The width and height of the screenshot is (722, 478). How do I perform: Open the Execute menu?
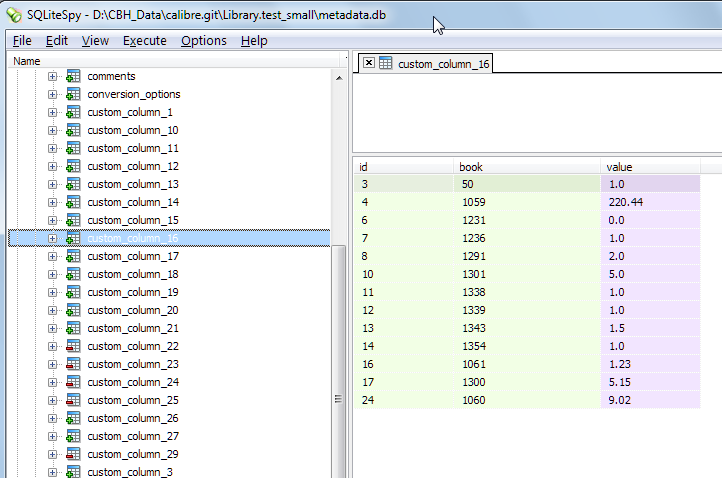tap(145, 41)
